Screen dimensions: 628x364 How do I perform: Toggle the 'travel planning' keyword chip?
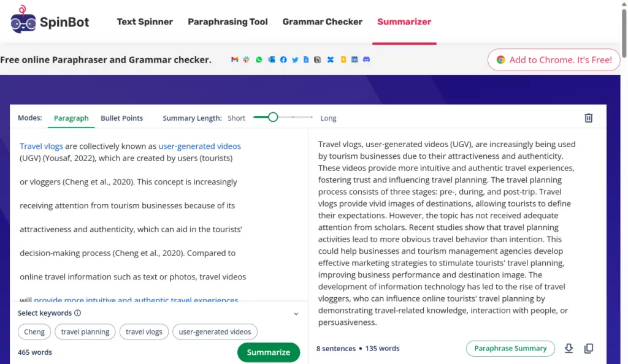(85, 332)
